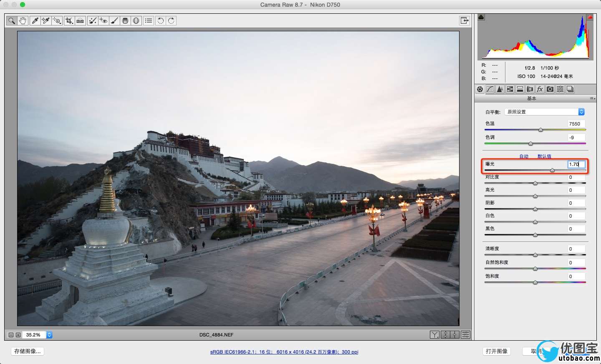
Task: Select the Zoom tool
Action: 12,20
